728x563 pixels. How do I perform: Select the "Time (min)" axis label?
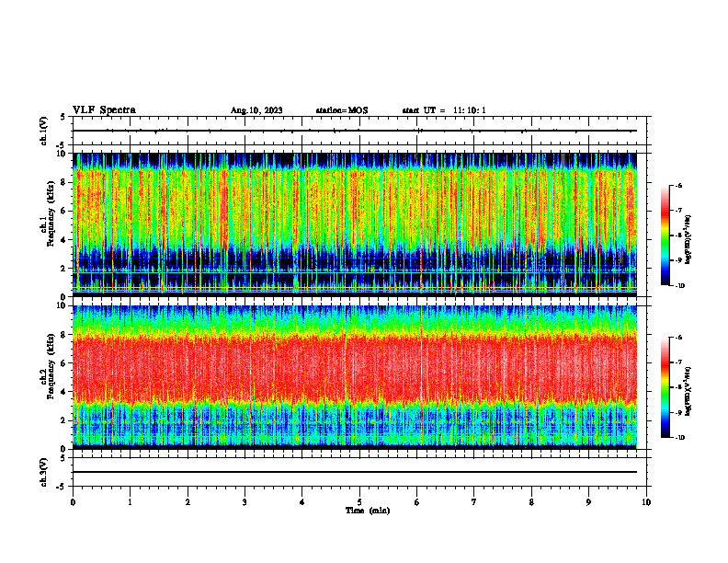368,511
